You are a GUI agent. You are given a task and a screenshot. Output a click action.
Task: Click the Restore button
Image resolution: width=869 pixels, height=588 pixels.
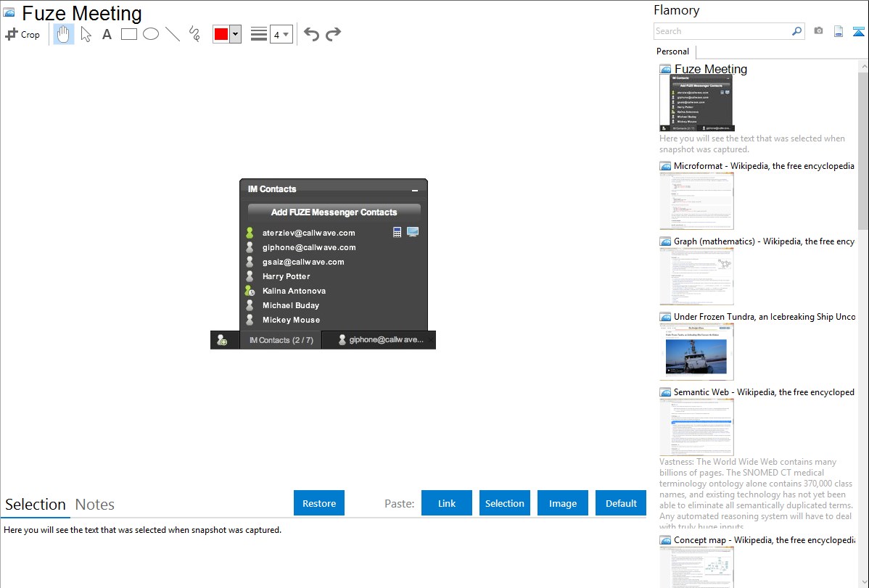pos(319,503)
